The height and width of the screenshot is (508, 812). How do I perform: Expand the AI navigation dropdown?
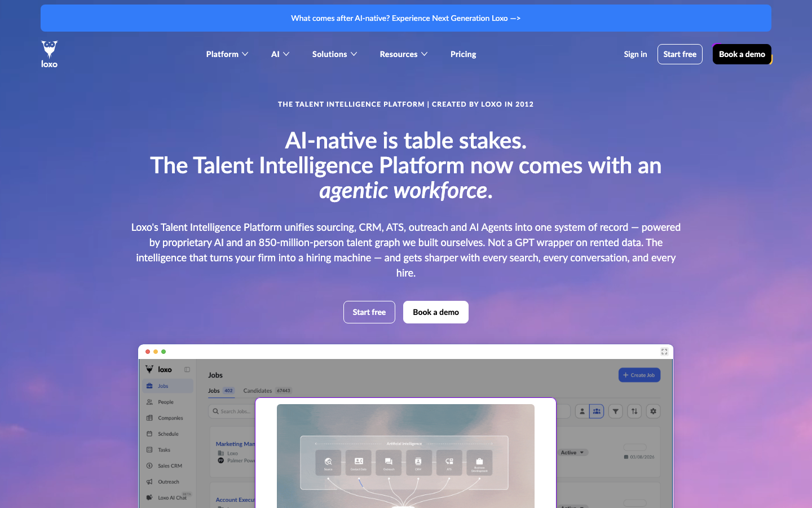pyautogui.click(x=280, y=54)
